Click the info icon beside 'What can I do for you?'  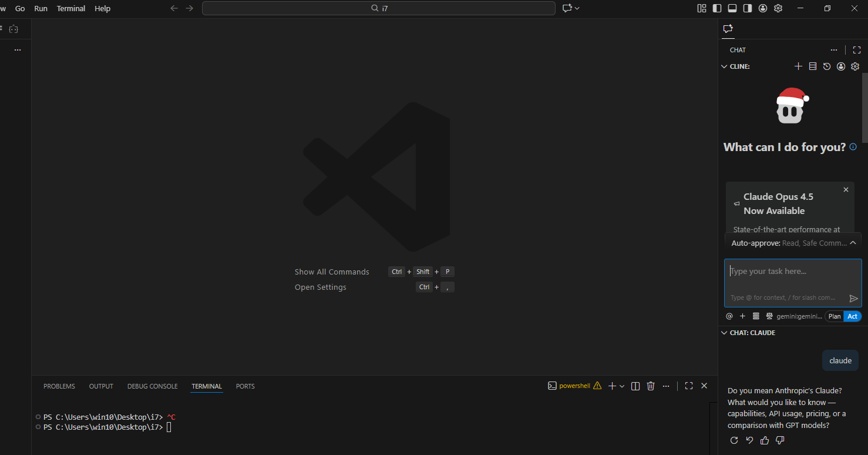pos(853,147)
